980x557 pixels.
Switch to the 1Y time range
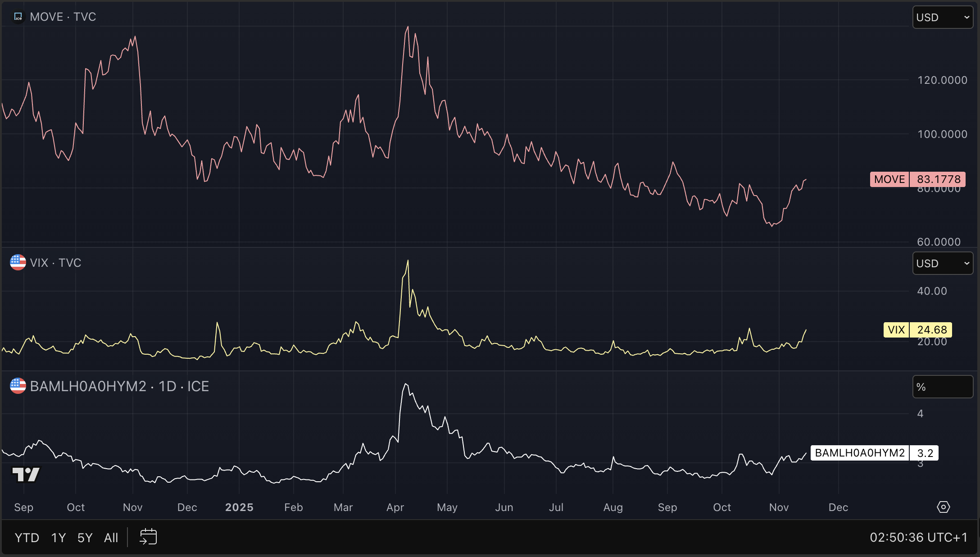[59, 538]
